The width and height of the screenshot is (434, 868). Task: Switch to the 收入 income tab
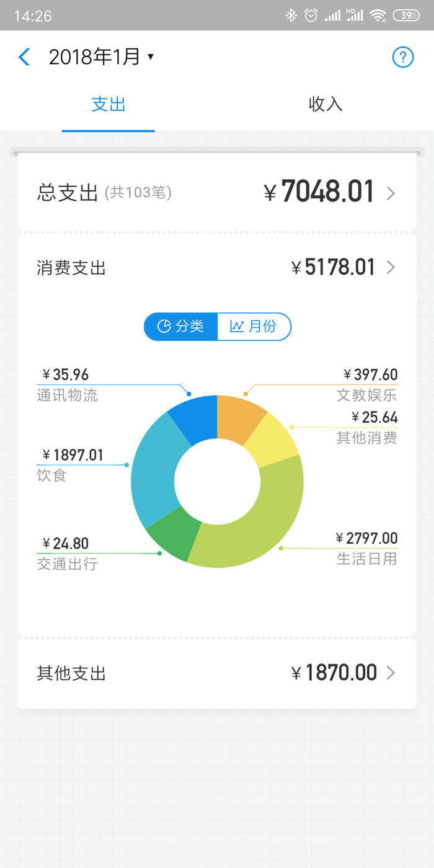(325, 104)
